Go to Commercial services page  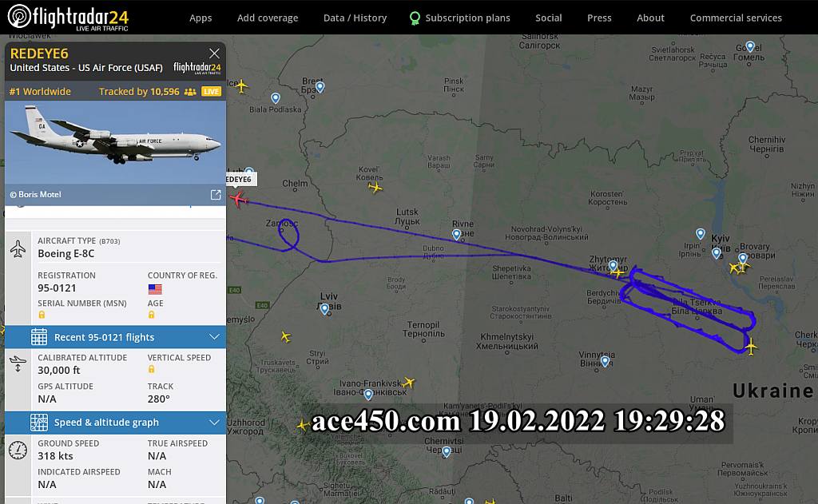pyautogui.click(x=736, y=18)
